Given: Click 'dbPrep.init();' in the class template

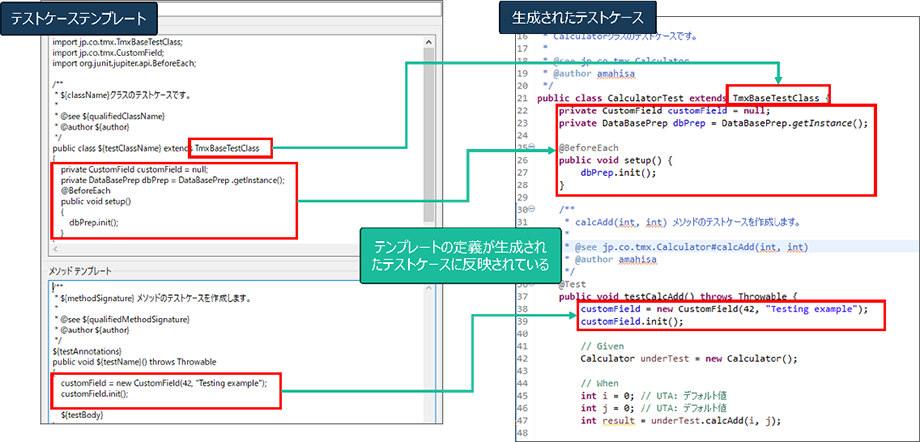Looking at the screenshot, I should pyautogui.click(x=94, y=223).
